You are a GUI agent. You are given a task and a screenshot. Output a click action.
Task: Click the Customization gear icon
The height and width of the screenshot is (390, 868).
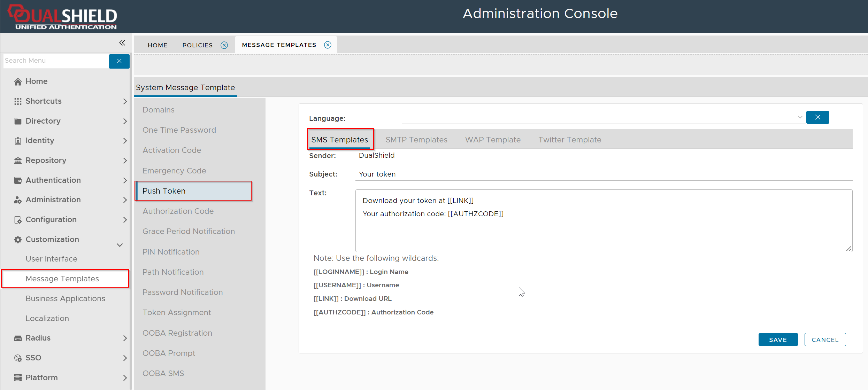pos(18,240)
